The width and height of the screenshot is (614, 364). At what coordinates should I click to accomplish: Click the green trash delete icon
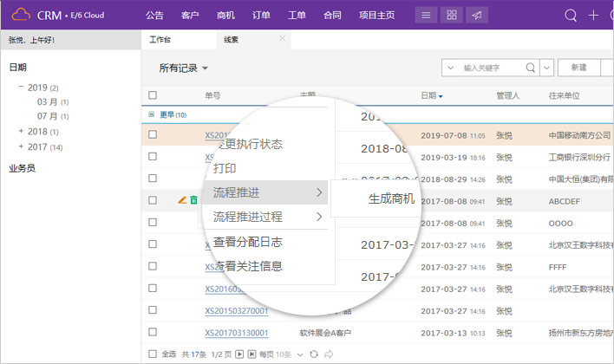(x=193, y=200)
